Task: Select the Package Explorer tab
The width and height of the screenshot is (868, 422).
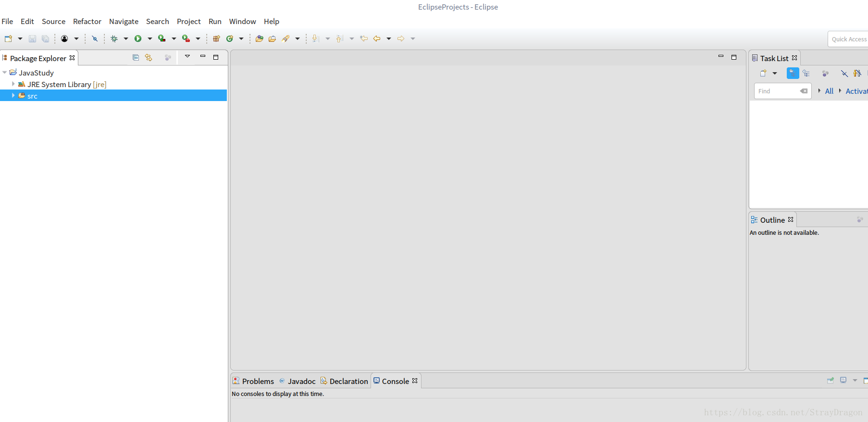Action: coord(38,58)
